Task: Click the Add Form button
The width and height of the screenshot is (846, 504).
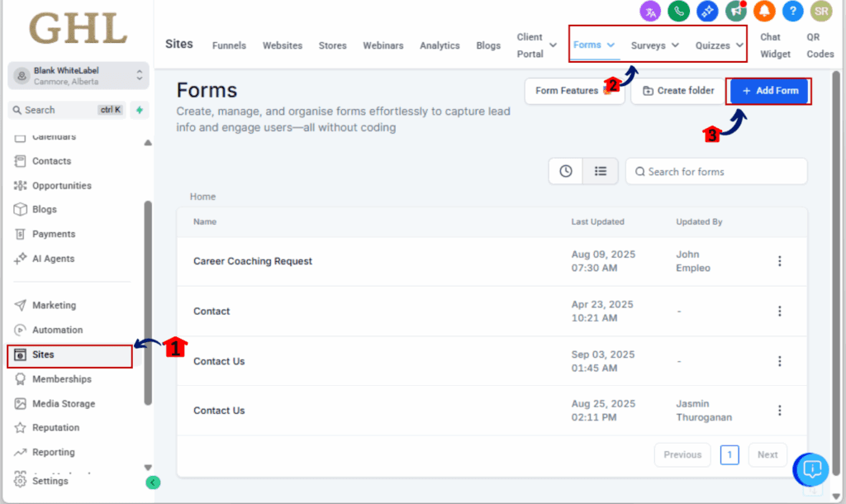Action: point(769,91)
